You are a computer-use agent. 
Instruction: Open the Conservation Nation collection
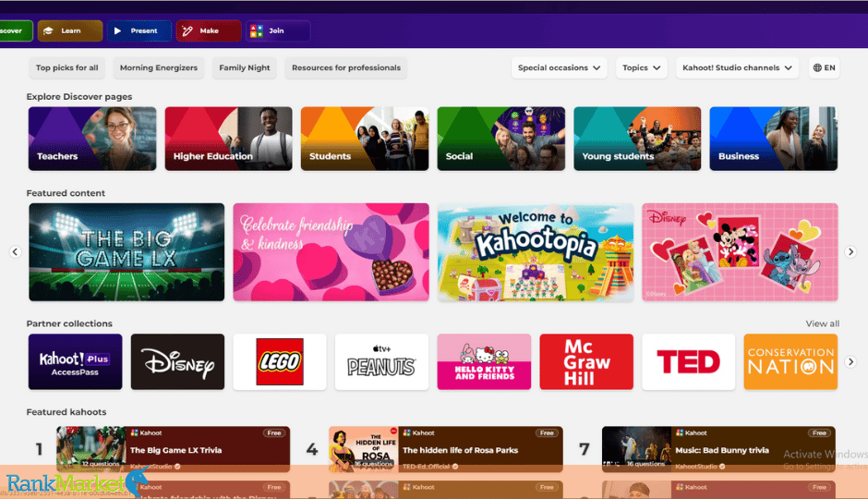[x=790, y=361]
